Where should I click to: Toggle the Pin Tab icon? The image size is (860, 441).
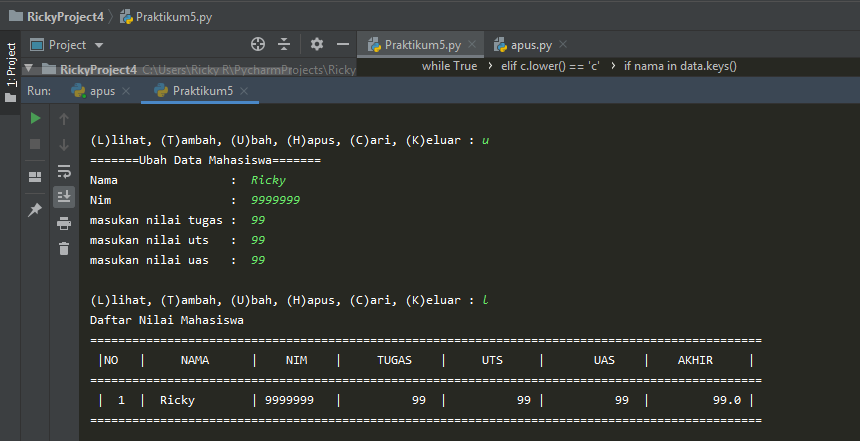pos(35,210)
